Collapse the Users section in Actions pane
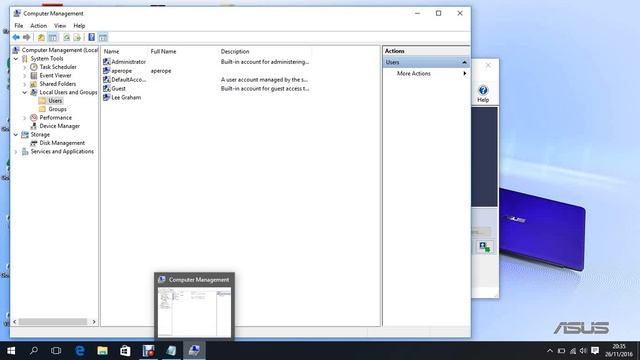The height and width of the screenshot is (360, 640). coord(464,62)
